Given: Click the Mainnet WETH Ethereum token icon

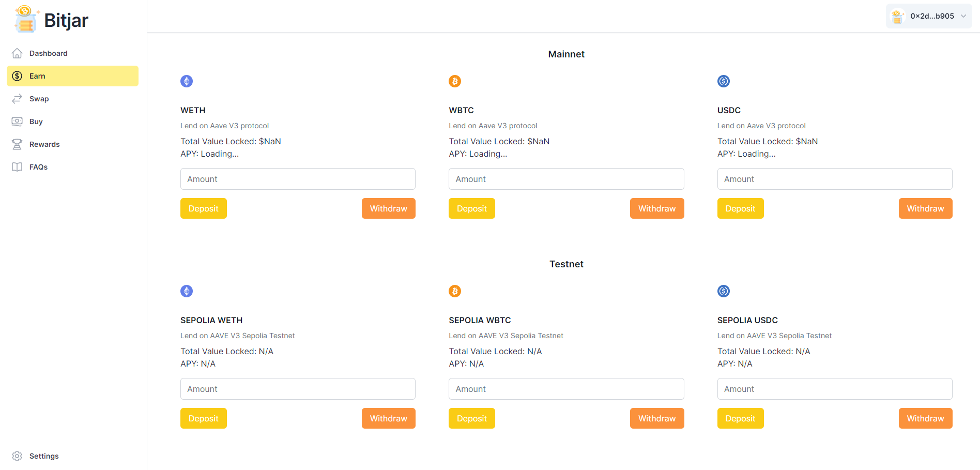Looking at the screenshot, I should click(187, 81).
